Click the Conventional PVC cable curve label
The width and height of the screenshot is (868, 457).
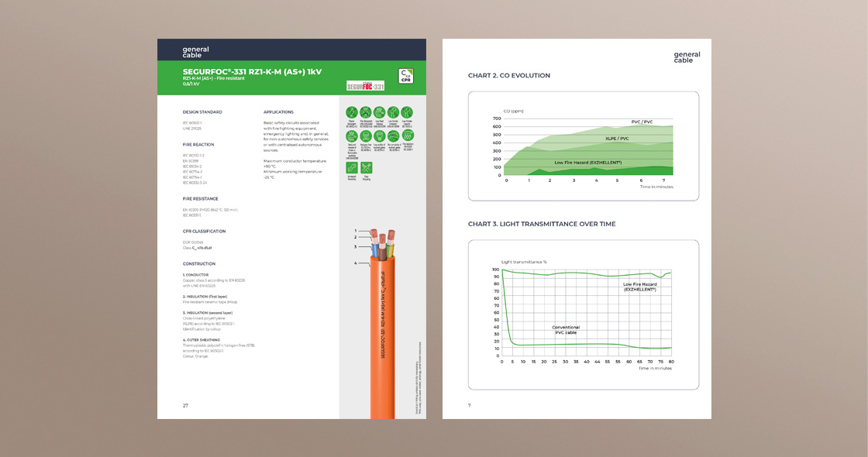(x=566, y=330)
